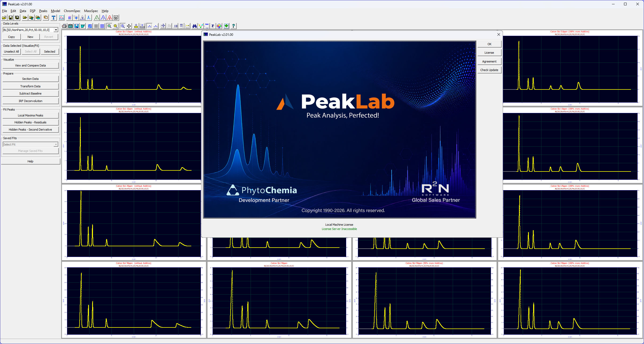
Task: Click the green down-arrow icon
Action: click(227, 26)
